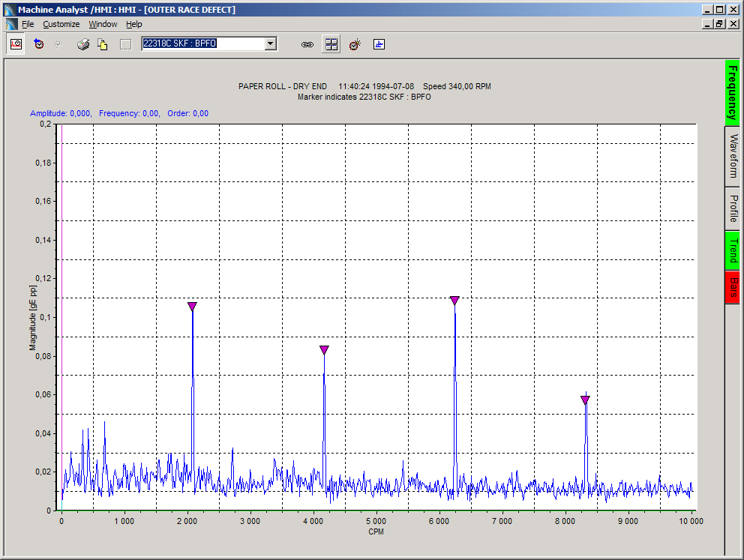Switch to the Bars tab

[x=732, y=287]
